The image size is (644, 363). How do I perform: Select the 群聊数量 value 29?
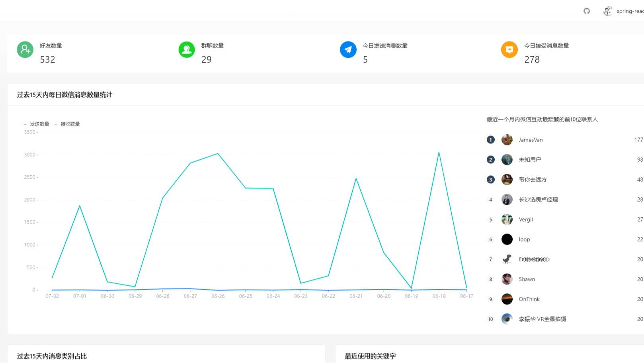coord(206,59)
